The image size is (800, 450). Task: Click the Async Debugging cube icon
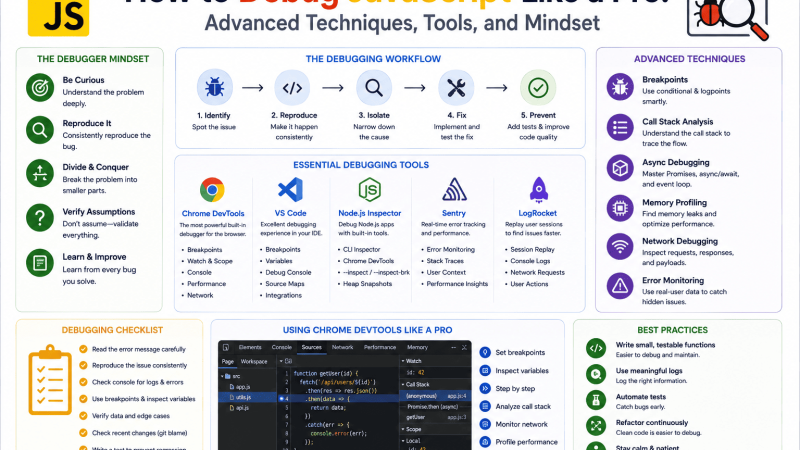(x=620, y=168)
